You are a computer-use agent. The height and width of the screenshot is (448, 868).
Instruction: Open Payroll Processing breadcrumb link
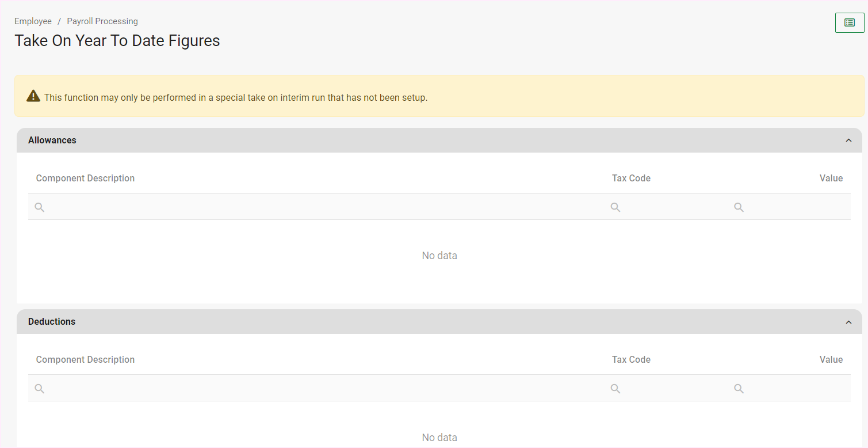click(x=102, y=21)
